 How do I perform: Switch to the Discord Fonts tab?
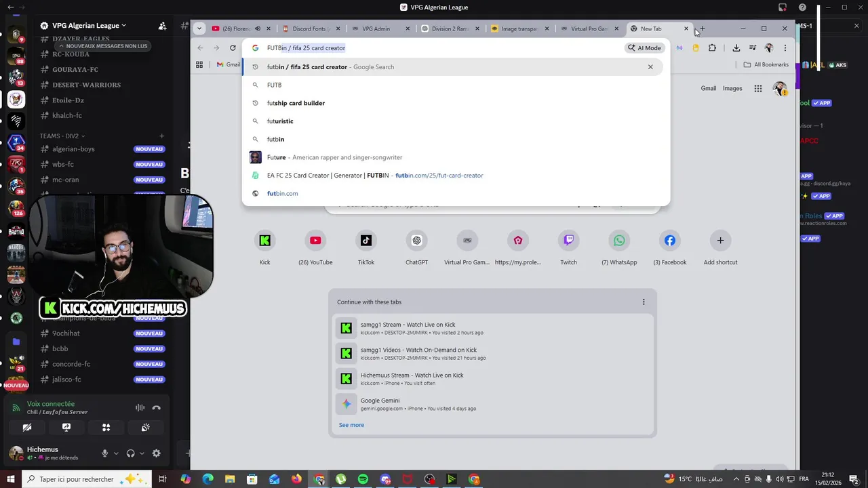tap(311, 28)
